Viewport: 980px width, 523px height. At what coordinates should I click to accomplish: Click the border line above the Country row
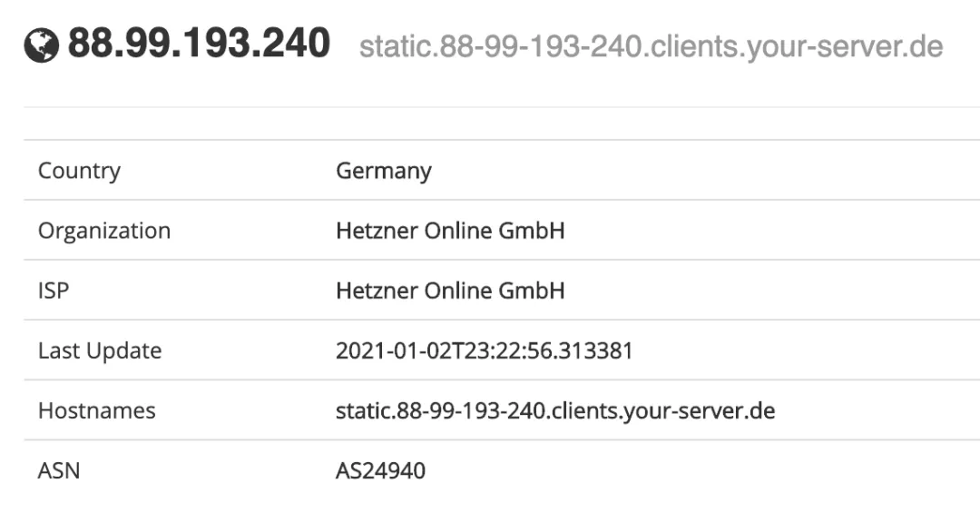pyautogui.click(x=501, y=140)
